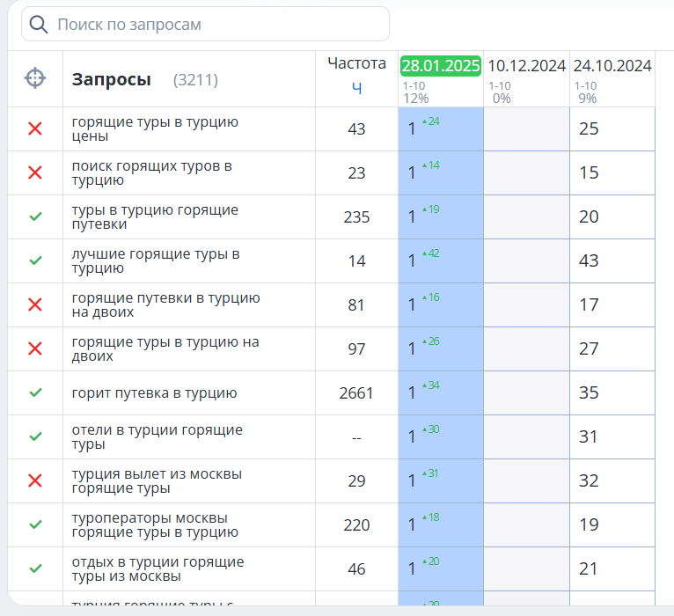Click position cell with +14 change
The width and height of the screenshot is (674, 616).
pos(441,172)
